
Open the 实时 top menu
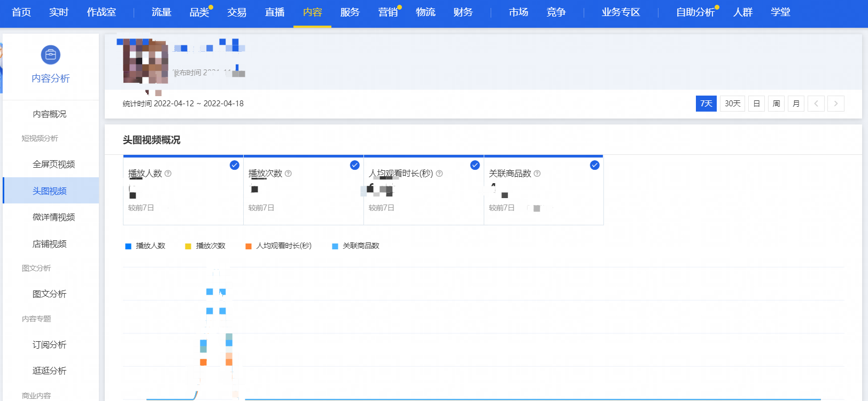[x=59, y=12]
